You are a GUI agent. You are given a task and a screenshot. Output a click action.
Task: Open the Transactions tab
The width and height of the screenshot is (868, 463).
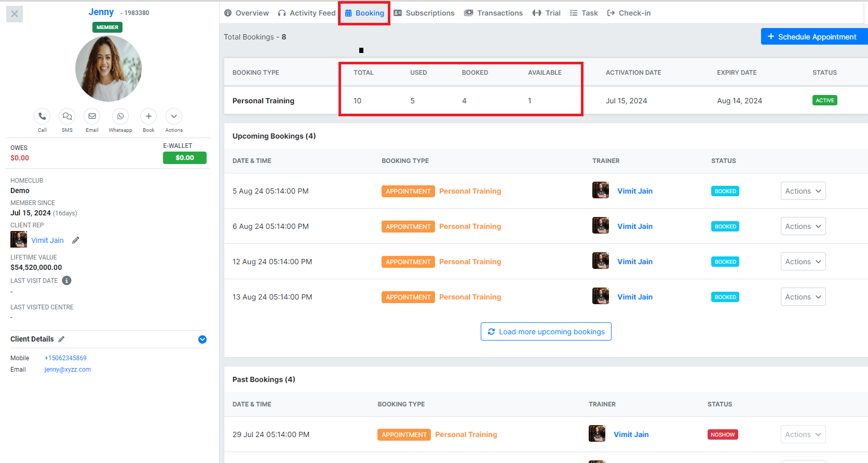(494, 13)
